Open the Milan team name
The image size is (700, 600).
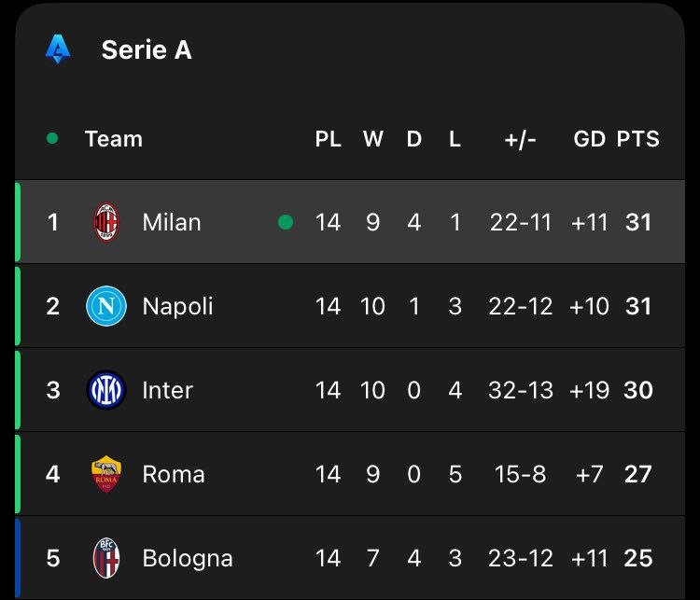172,222
